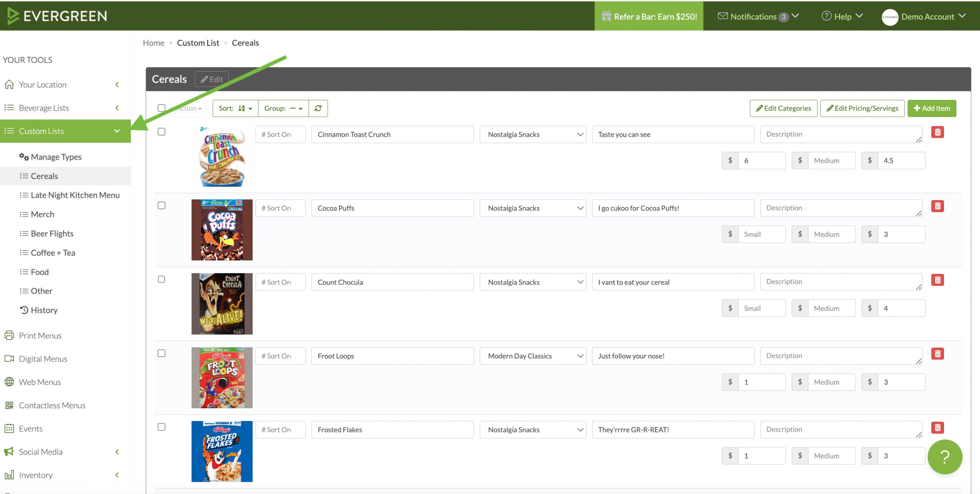Click the Count Chocula product thumbnail

pos(222,304)
